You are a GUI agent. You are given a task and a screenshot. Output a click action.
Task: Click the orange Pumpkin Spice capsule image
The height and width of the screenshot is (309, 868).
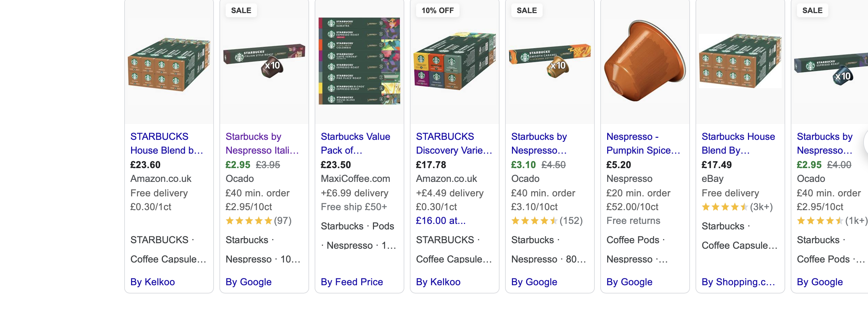tap(645, 61)
